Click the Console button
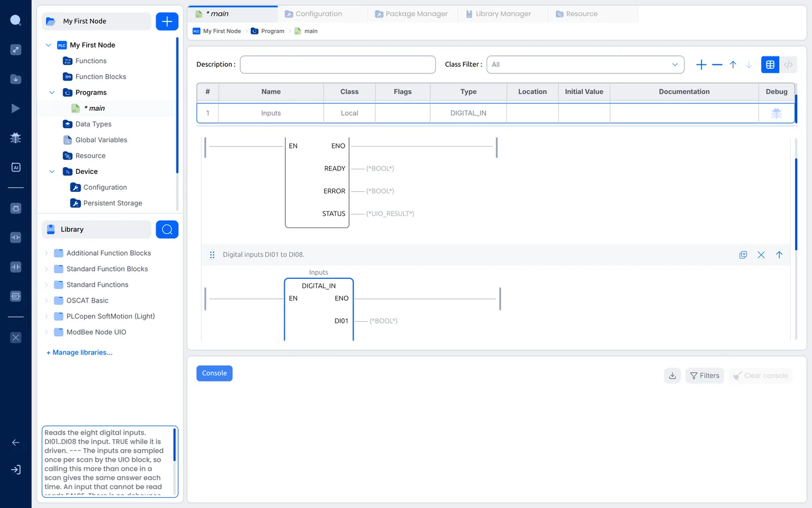This screenshot has width=812, height=508. coord(214,374)
